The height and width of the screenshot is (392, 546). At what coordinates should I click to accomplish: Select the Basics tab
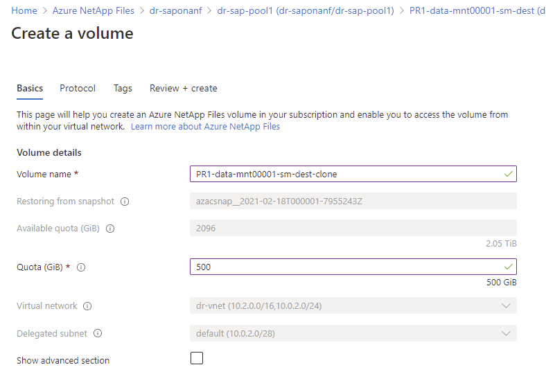pyautogui.click(x=30, y=89)
